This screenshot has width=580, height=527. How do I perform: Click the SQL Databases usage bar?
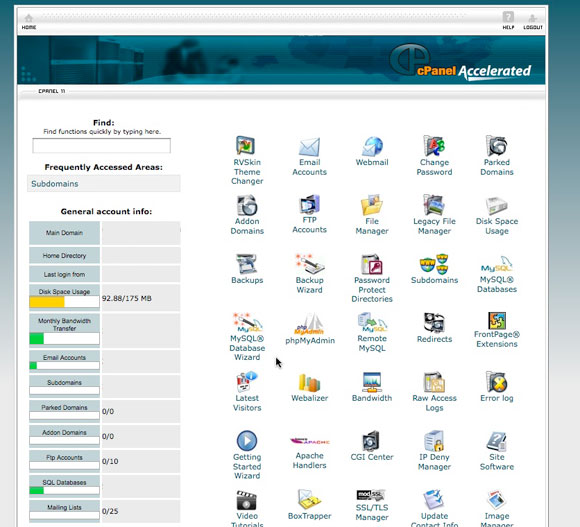64,491
